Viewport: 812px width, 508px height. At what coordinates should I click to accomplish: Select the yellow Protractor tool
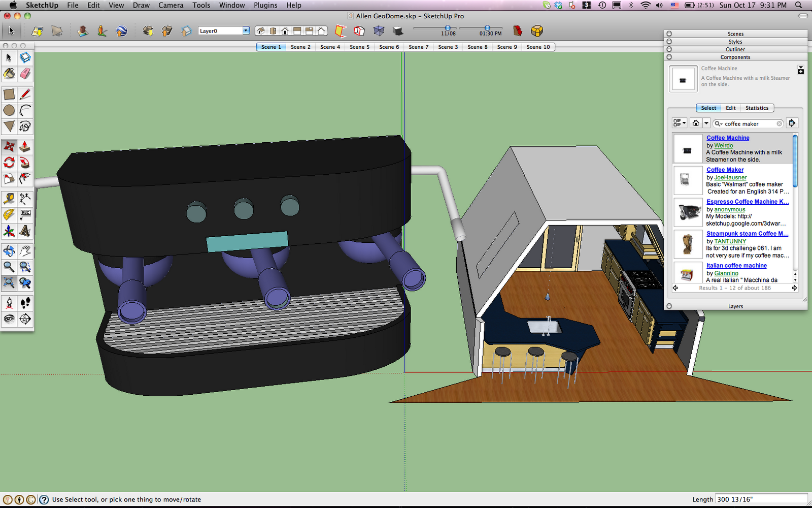[x=9, y=215]
